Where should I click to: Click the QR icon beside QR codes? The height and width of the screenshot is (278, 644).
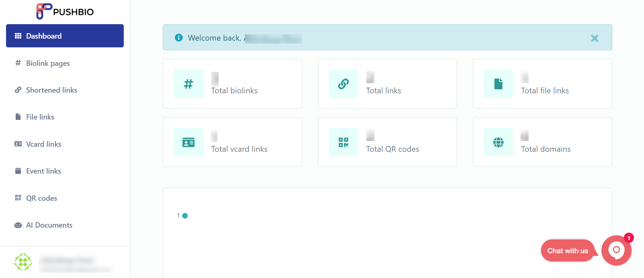[18, 198]
